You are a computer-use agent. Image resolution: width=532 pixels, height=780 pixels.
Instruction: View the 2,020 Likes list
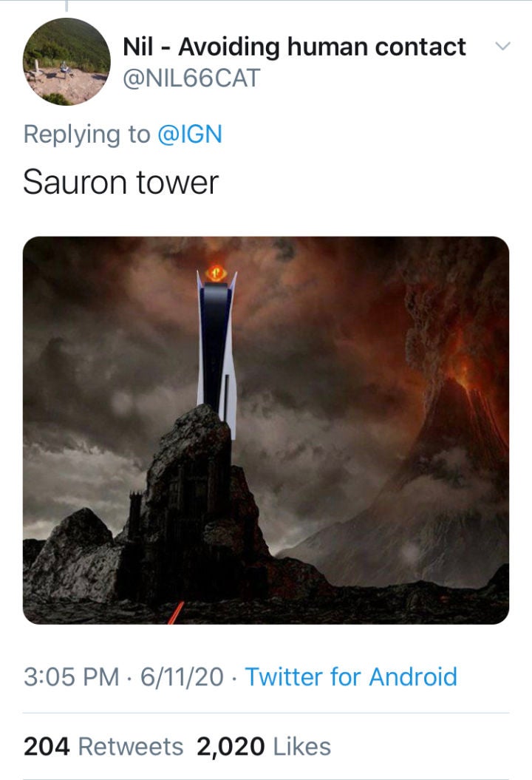(x=264, y=747)
